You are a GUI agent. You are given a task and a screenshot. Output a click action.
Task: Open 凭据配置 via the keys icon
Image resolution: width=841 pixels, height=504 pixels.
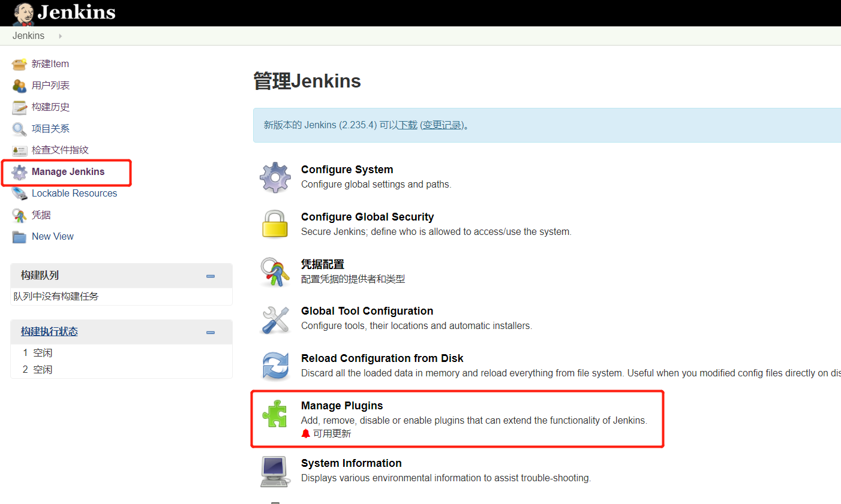click(275, 271)
